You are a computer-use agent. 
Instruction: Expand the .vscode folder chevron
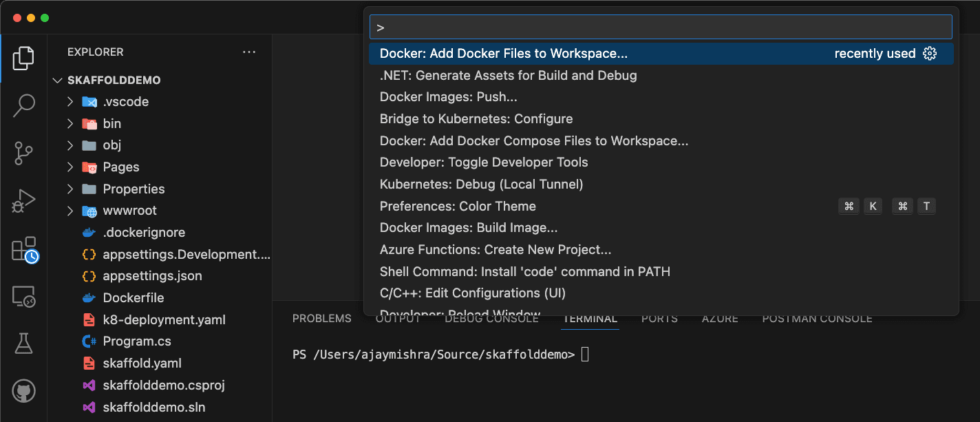pyautogui.click(x=70, y=102)
